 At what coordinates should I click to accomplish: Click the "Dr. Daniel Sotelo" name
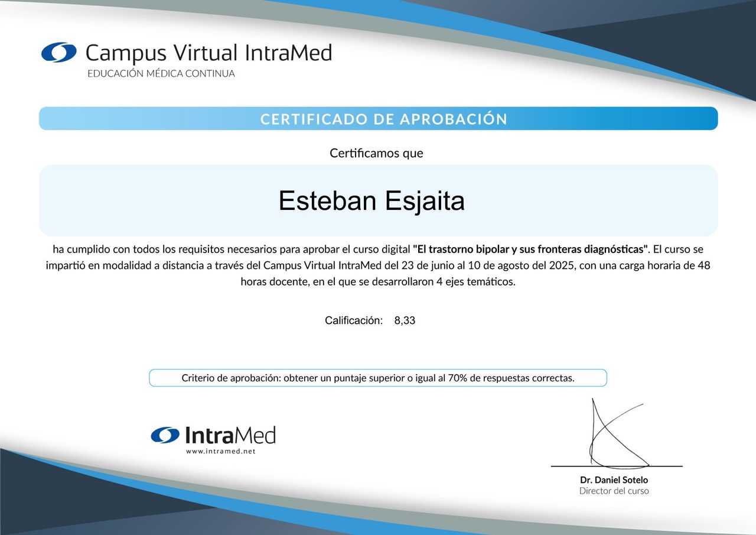click(x=614, y=480)
